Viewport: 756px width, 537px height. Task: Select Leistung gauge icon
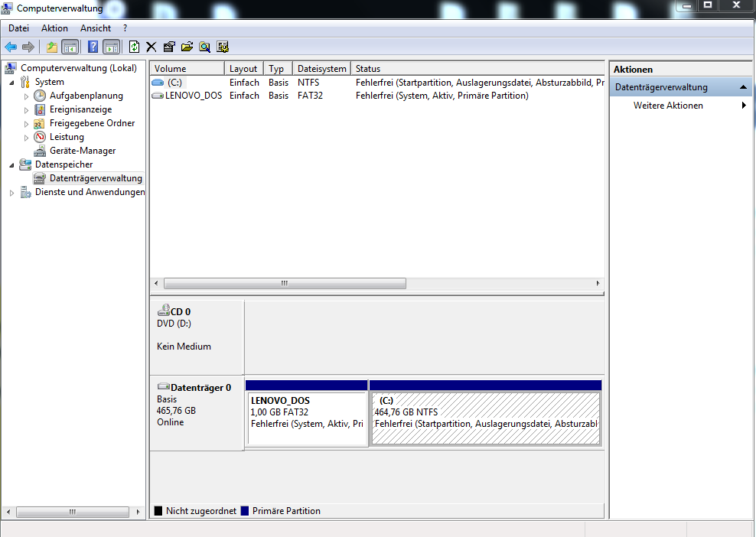[x=40, y=137]
